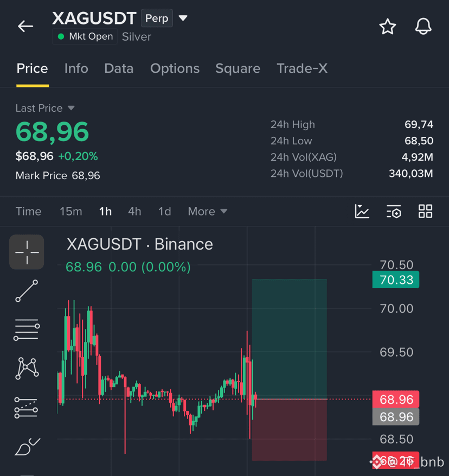Open the Trade-X tab

[302, 68]
